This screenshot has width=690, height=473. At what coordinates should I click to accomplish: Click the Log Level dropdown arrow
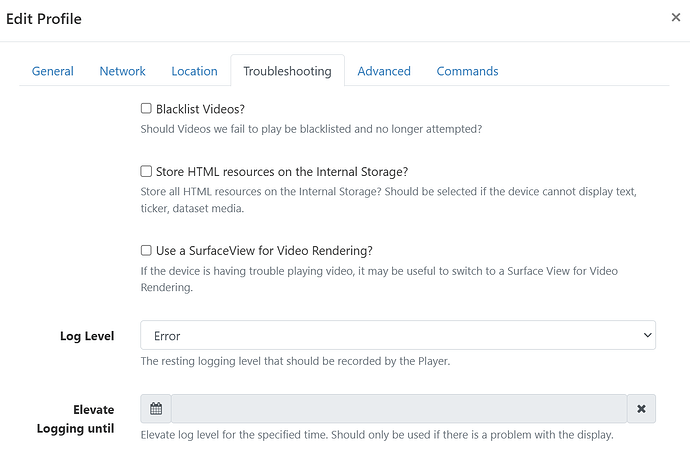(x=645, y=336)
